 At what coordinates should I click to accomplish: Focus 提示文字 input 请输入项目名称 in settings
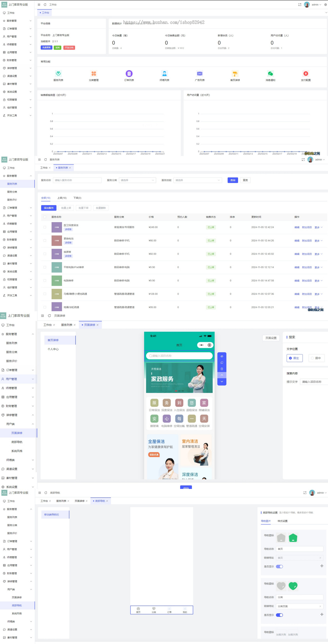click(x=314, y=382)
